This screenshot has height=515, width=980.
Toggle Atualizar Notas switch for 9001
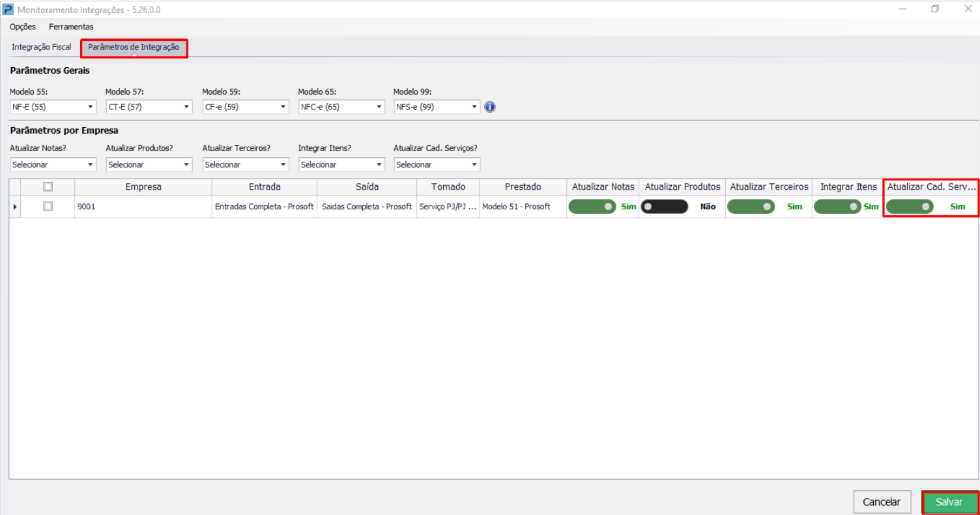pyautogui.click(x=592, y=207)
